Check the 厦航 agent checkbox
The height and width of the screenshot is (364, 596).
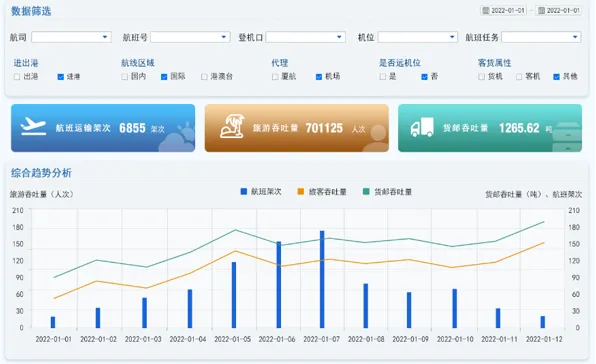click(275, 77)
